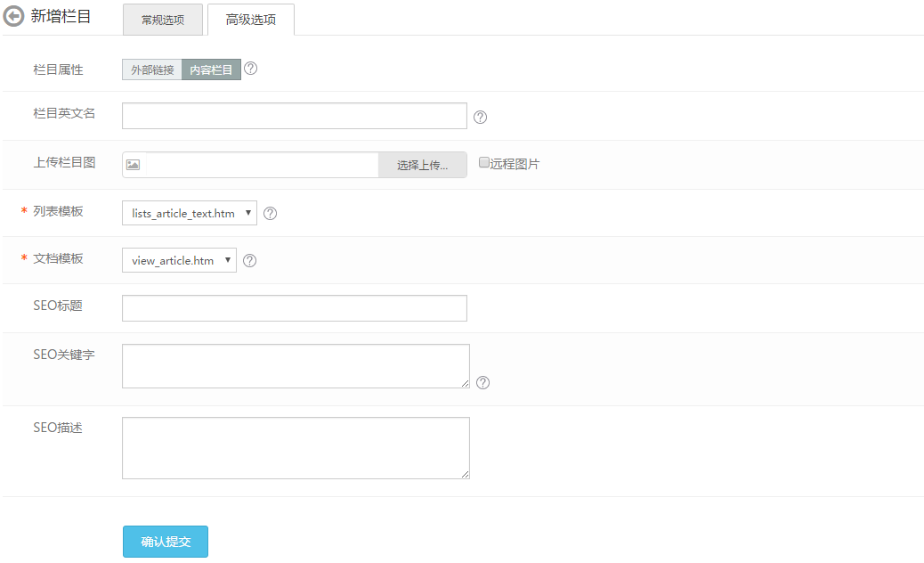Viewport: 924px width, 563px height.
Task: Open 文档模板 dropdown view_article.htm
Action: 179,260
